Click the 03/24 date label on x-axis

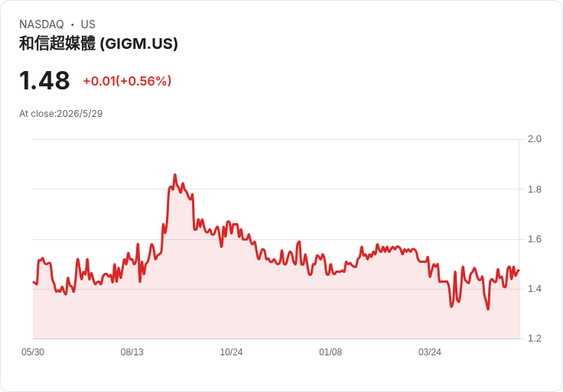(x=429, y=352)
